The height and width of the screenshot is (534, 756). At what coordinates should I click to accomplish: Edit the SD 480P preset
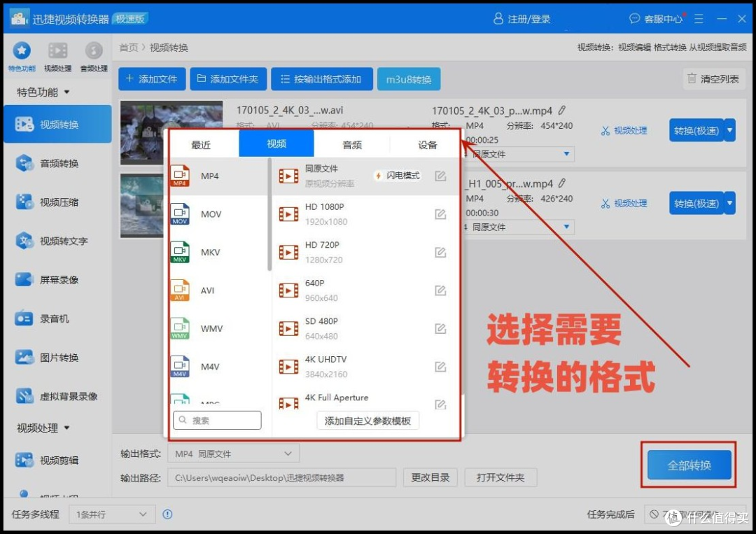[x=440, y=328]
